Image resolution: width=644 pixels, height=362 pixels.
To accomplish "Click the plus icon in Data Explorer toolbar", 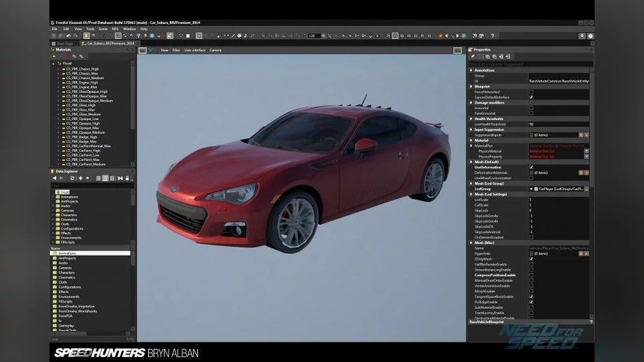I will coord(80,178).
